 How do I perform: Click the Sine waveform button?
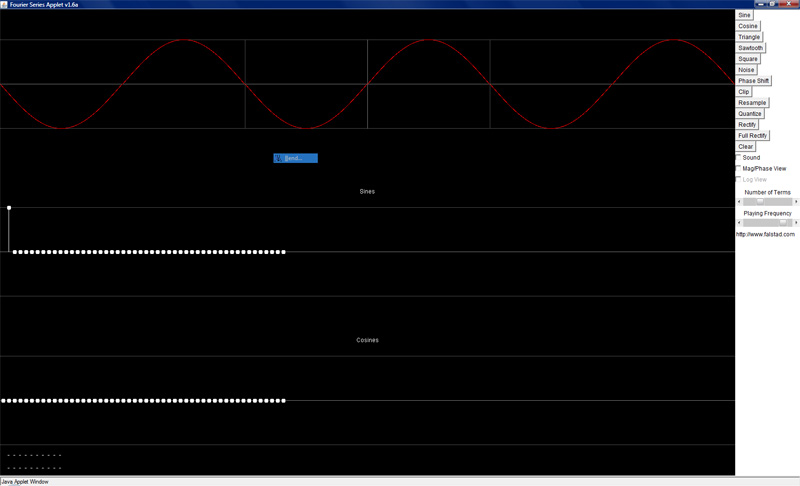(744, 15)
